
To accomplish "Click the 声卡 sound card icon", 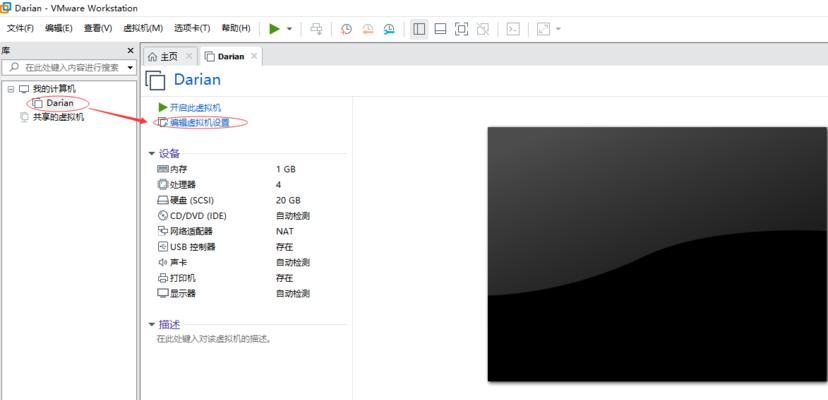I will [163, 262].
